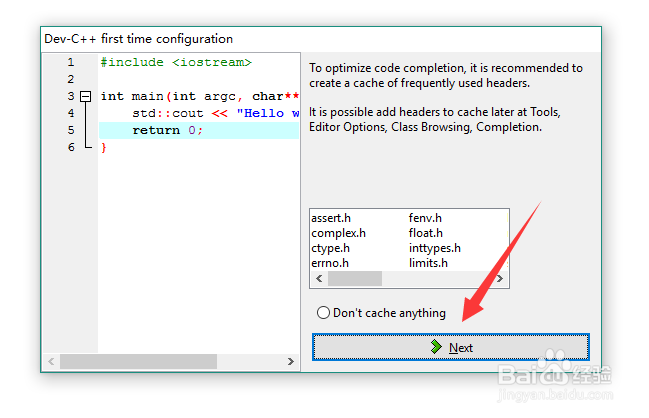
Task: Click the 'int main' code line
Action: coord(200,96)
